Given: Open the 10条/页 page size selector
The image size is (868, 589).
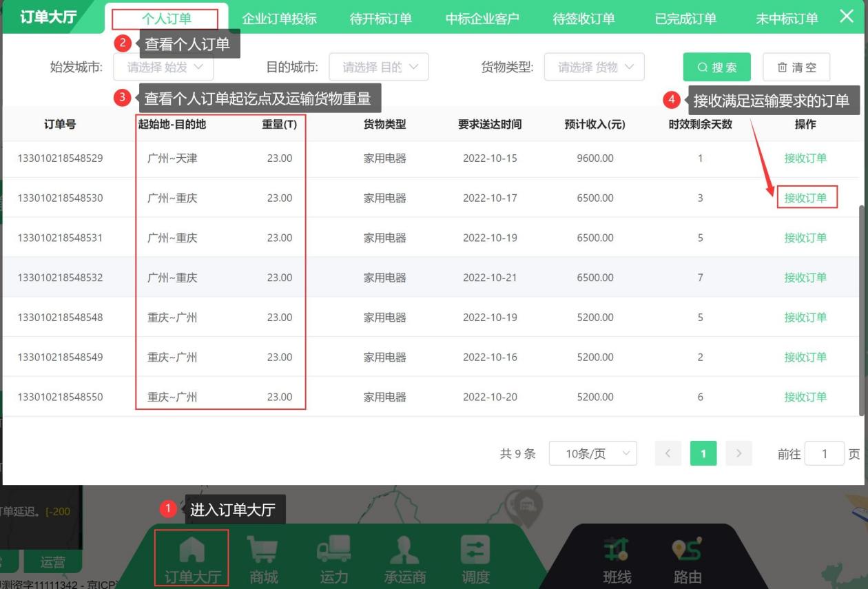Looking at the screenshot, I should pos(592,453).
